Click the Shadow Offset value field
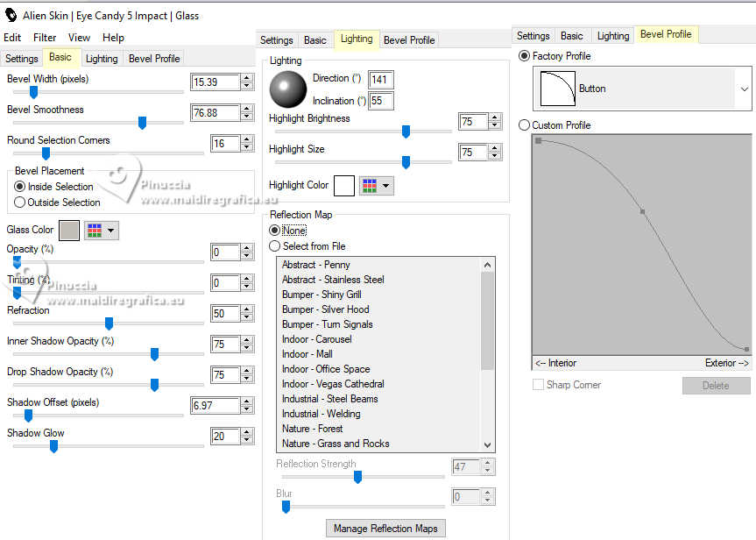 click(215, 405)
